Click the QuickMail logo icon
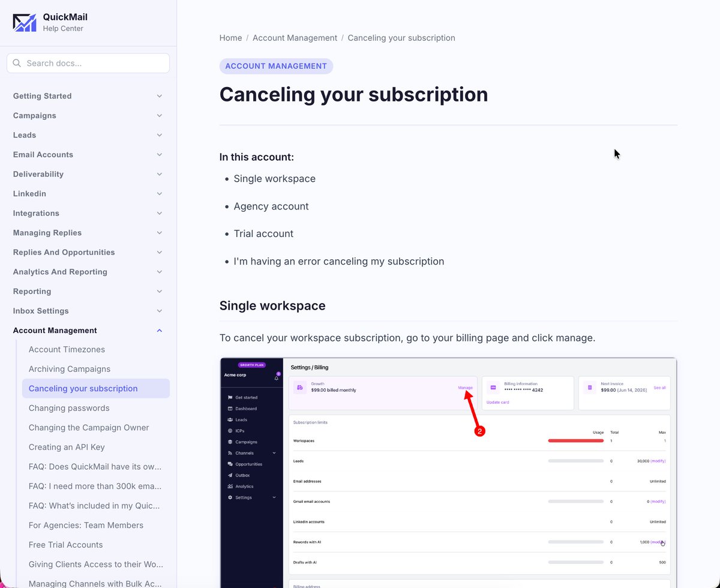 pos(25,23)
